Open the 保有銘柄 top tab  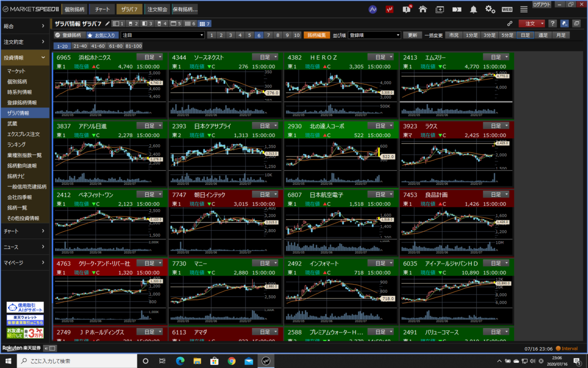[x=185, y=9]
